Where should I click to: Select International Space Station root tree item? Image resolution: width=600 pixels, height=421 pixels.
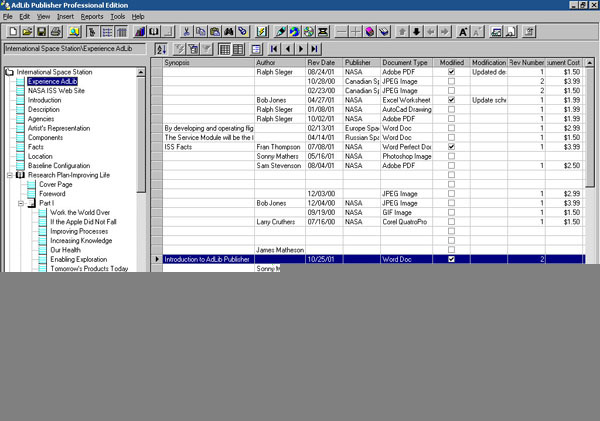pos(54,72)
